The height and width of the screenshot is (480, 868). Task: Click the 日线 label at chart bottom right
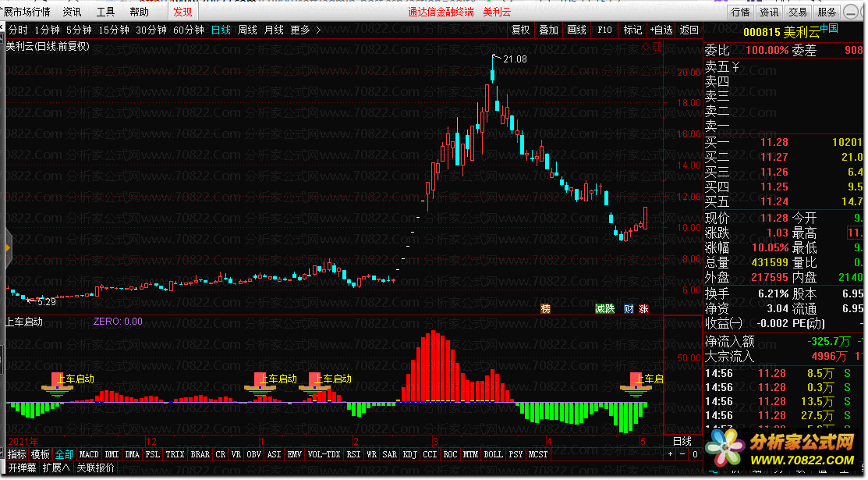point(682,441)
